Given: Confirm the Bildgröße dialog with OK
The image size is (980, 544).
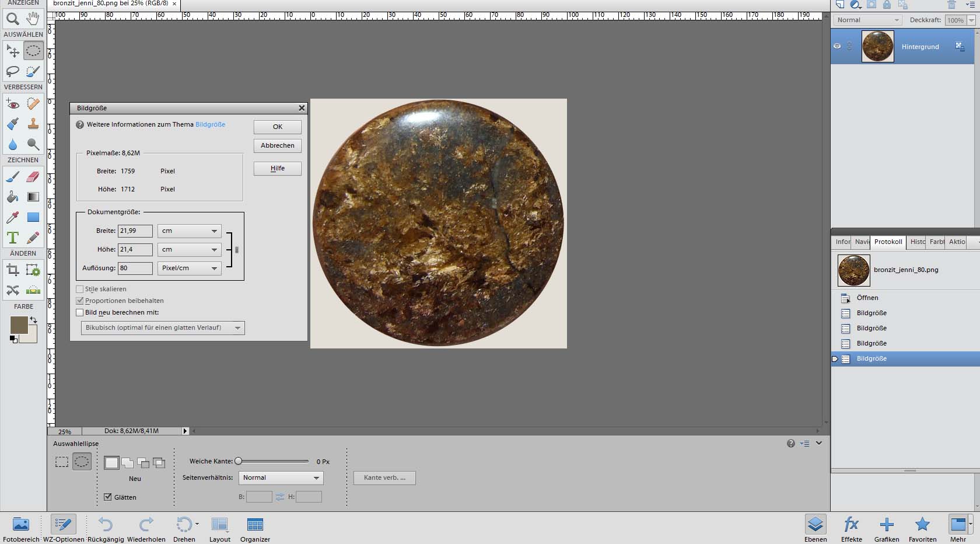Looking at the screenshot, I should coord(277,127).
